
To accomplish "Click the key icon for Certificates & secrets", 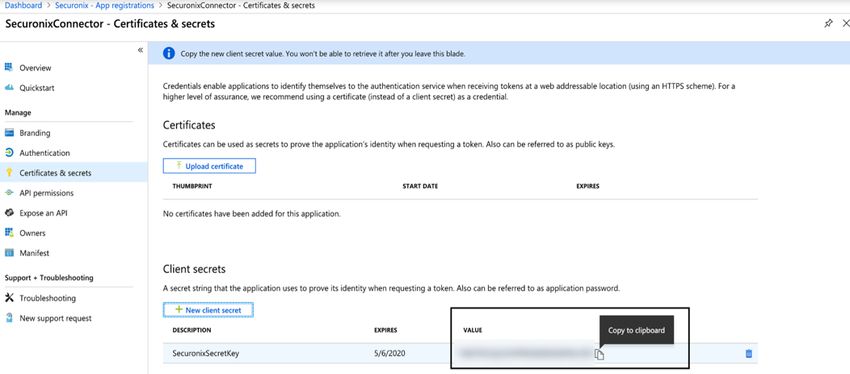I will click(9, 173).
